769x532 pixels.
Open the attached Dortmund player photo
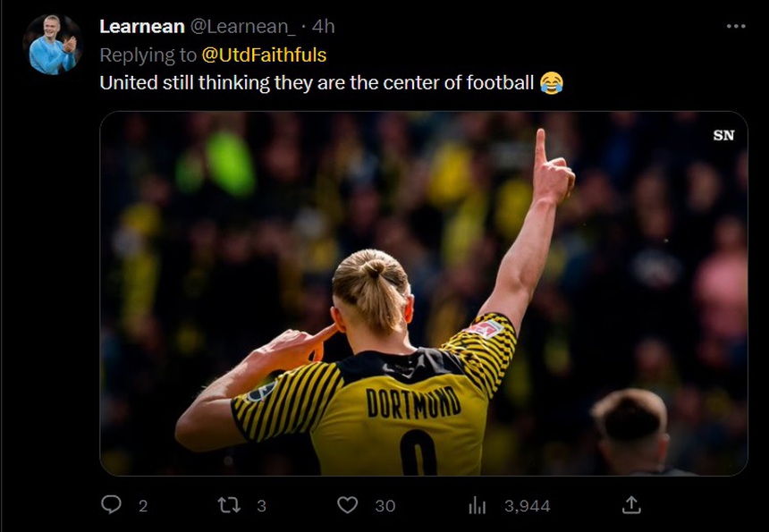pyautogui.click(x=424, y=293)
